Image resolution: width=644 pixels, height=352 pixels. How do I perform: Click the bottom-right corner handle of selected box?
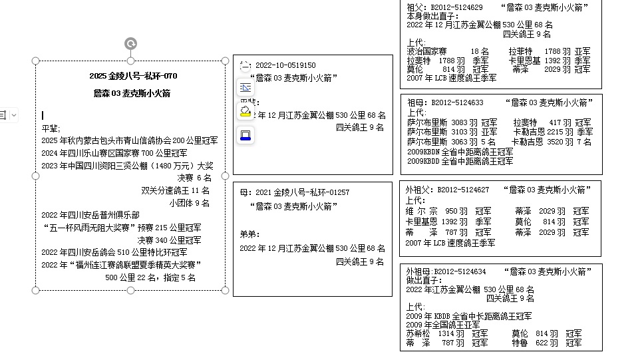(226, 291)
